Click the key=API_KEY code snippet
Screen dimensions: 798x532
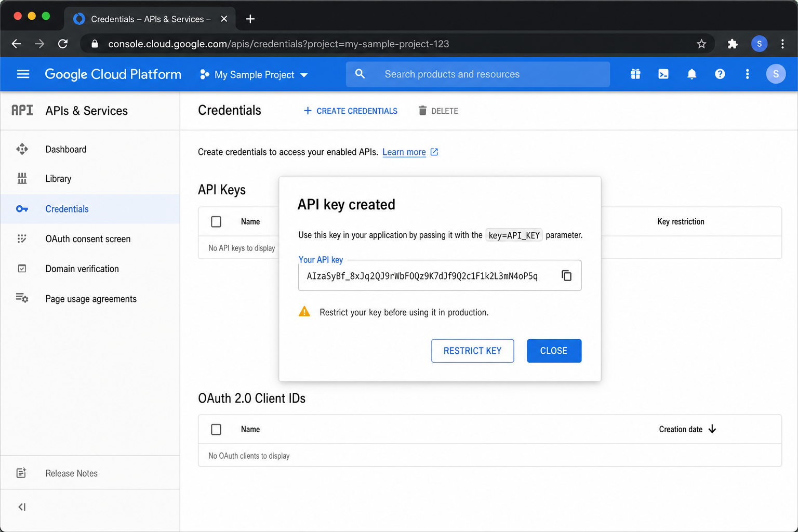coord(514,235)
